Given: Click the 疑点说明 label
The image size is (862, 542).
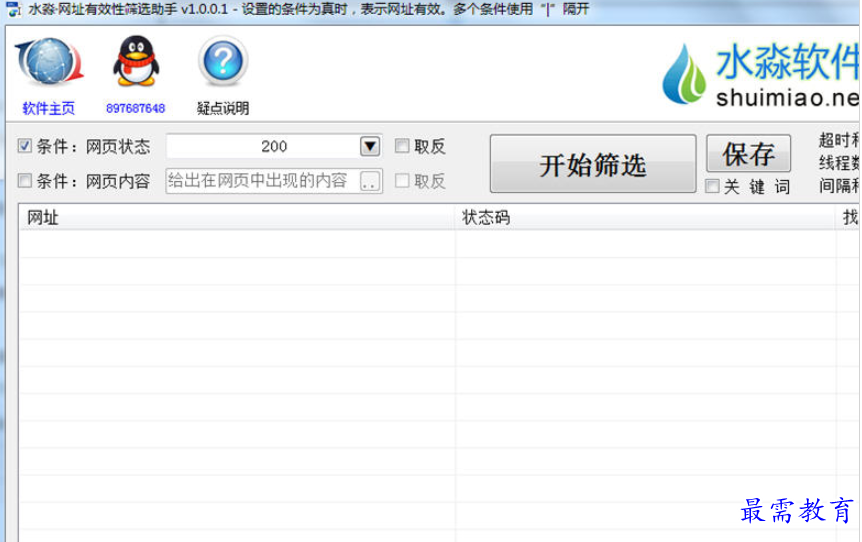Looking at the screenshot, I should [223, 108].
